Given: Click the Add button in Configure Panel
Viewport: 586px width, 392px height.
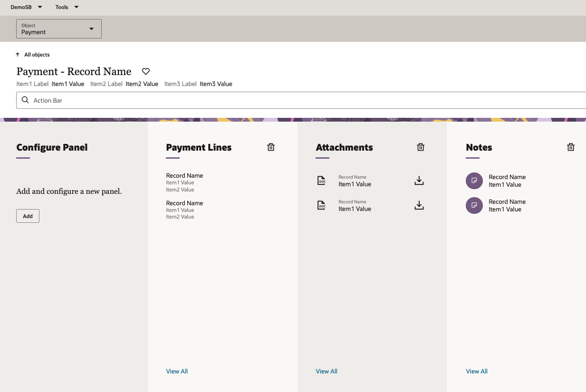Looking at the screenshot, I should click(x=28, y=216).
